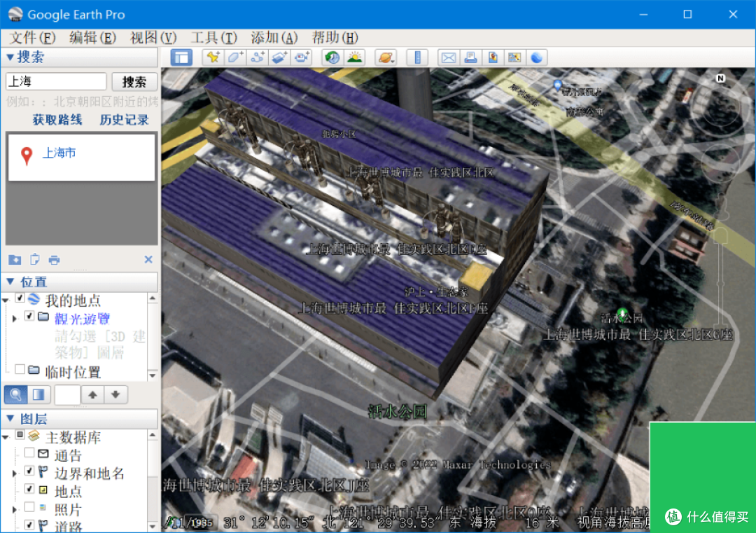Click scroll-up arrow in 位置 panel
Screen dimensions: 756x533
153,298
